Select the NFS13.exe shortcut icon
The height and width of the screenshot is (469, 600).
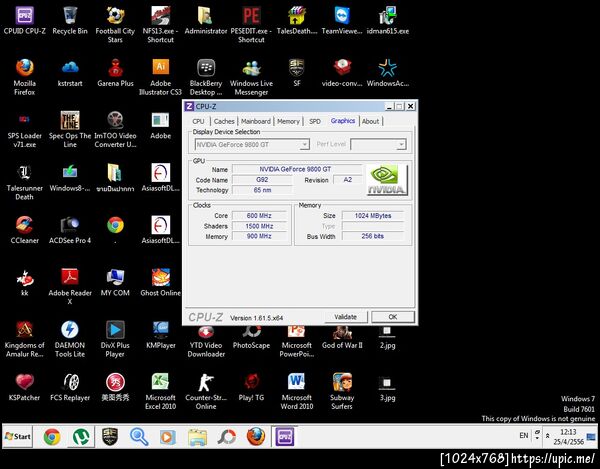[160, 25]
